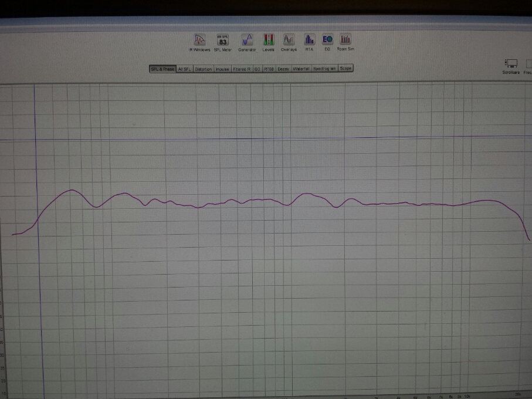The width and height of the screenshot is (532, 399).
Task: Switch to the All SPL tab
Action: (185, 69)
